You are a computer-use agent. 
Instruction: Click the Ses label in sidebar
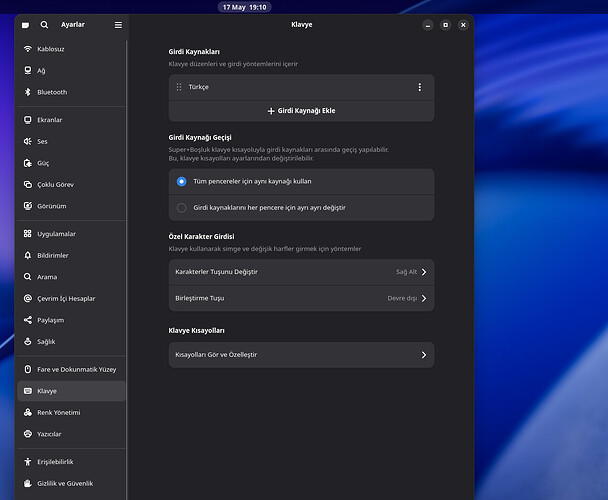42,142
